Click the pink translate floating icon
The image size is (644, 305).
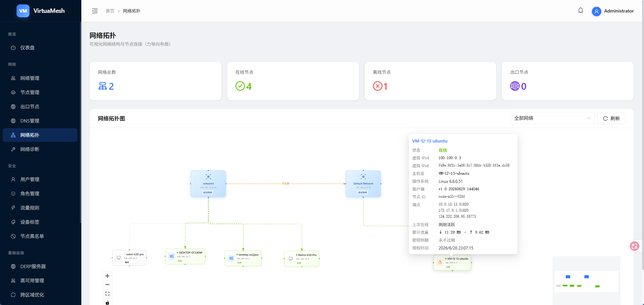tap(635, 246)
